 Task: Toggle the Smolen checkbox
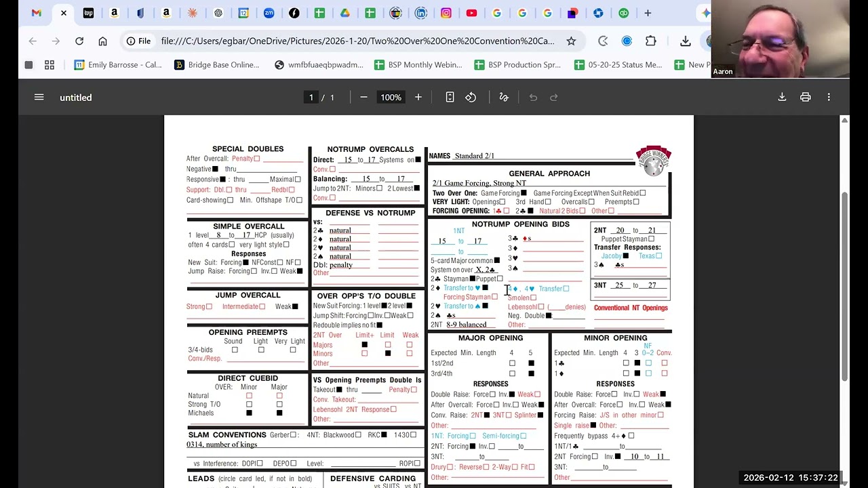[x=534, y=298]
